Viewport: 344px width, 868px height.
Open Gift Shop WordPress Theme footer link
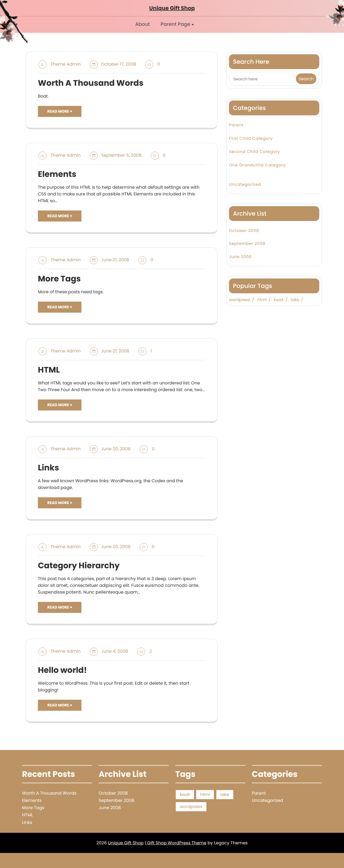[x=177, y=843]
